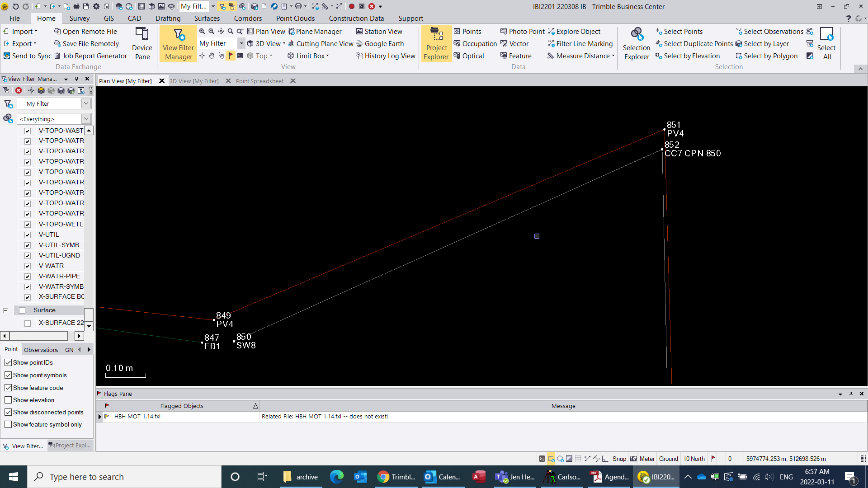Image resolution: width=868 pixels, height=488 pixels.
Task: Activate Select by Polygon
Action: (766, 56)
